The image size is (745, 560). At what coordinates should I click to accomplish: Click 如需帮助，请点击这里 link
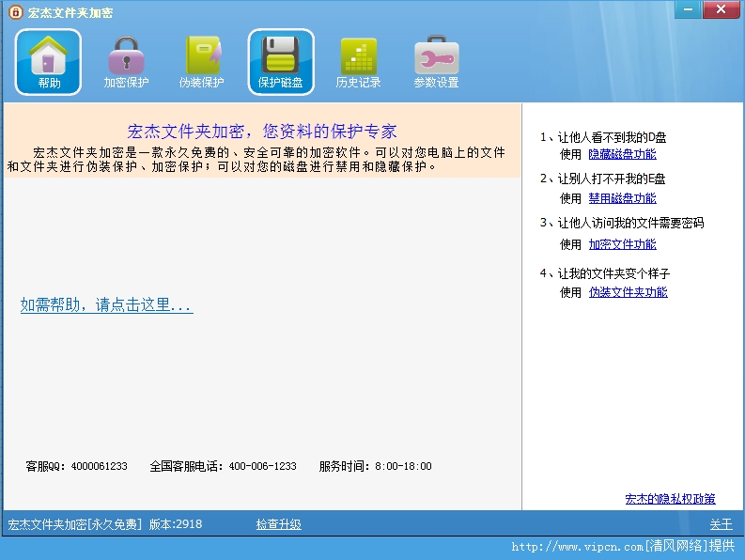click(106, 304)
